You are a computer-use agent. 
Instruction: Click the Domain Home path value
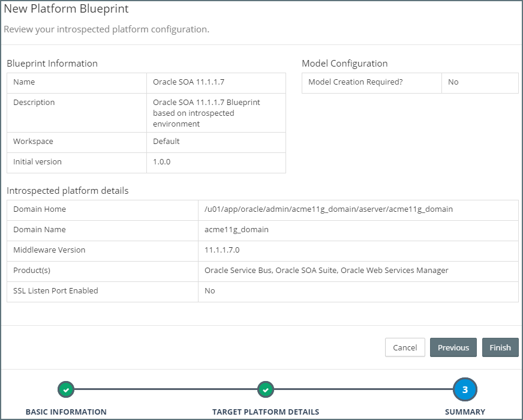click(328, 209)
